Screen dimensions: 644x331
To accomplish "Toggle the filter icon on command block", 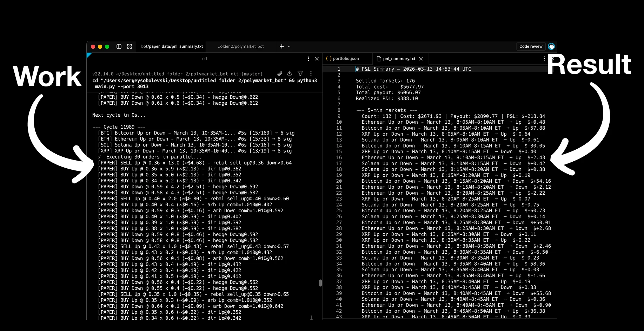I will (300, 73).
